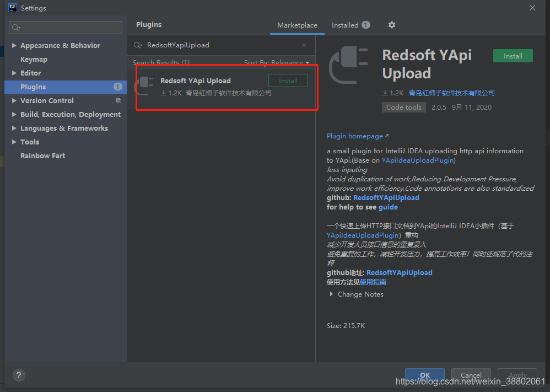This screenshot has width=550, height=392.
Task: Click the help question mark icon
Action: point(19,375)
